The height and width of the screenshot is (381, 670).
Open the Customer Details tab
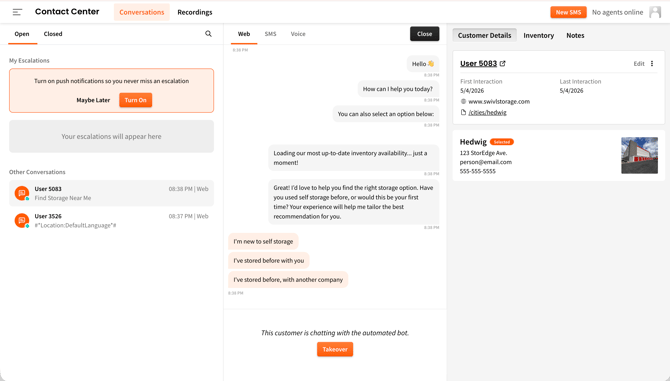point(485,35)
